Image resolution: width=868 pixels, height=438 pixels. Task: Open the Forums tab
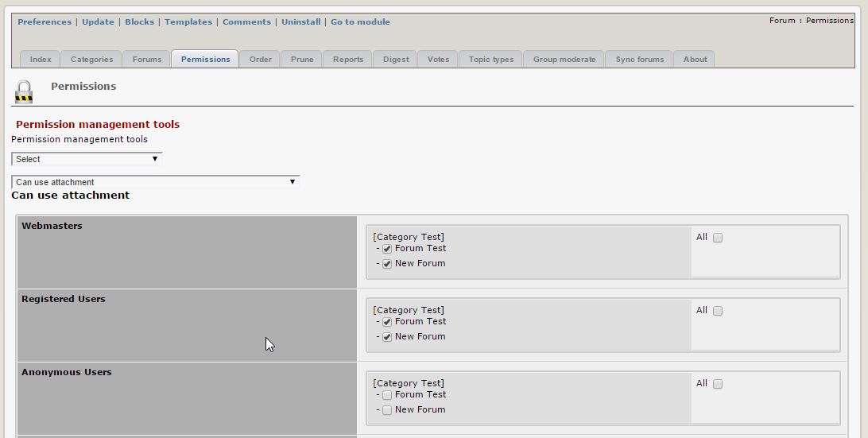pos(147,60)
